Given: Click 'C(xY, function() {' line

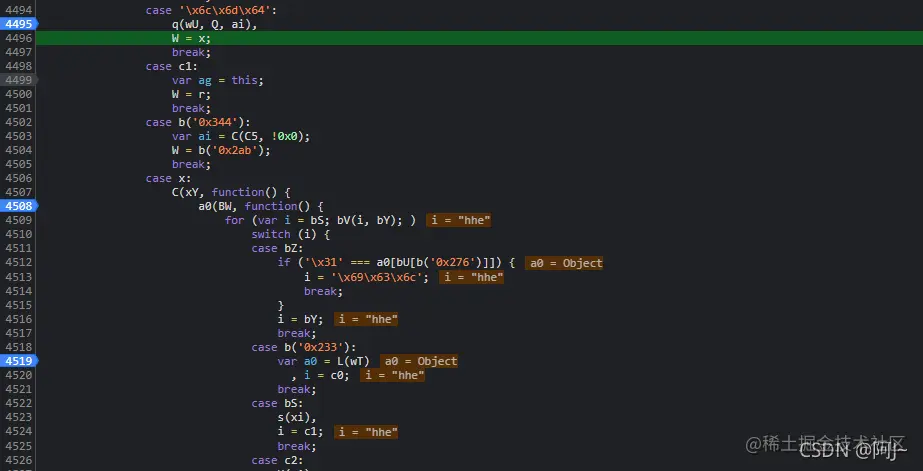Looking at the screenshot, I should 231,193.
